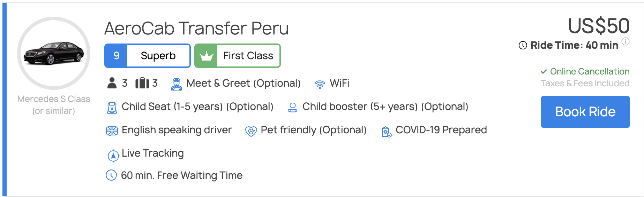The height and width of the screenshot is (197, 644).
Task: Click the ride time info icon
Action: click(626, 41)
